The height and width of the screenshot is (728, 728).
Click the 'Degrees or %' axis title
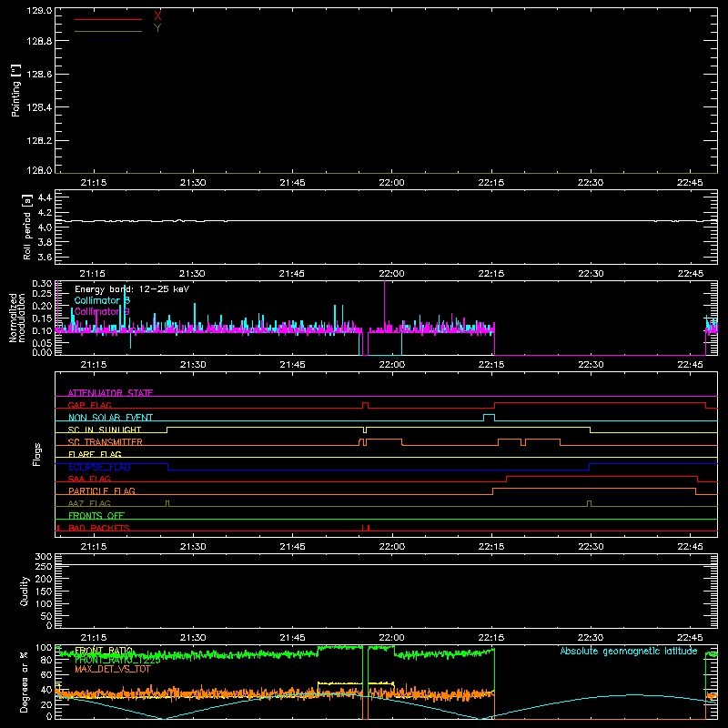24,682
